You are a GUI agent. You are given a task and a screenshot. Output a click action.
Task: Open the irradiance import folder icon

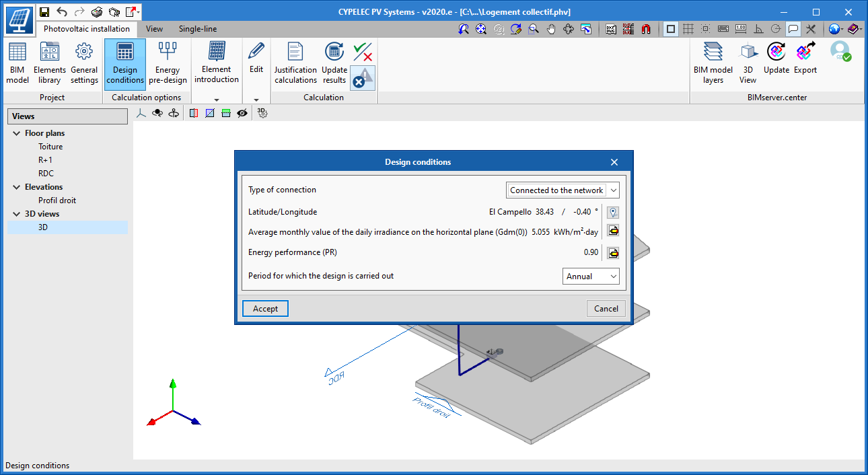tap(613, 231)
